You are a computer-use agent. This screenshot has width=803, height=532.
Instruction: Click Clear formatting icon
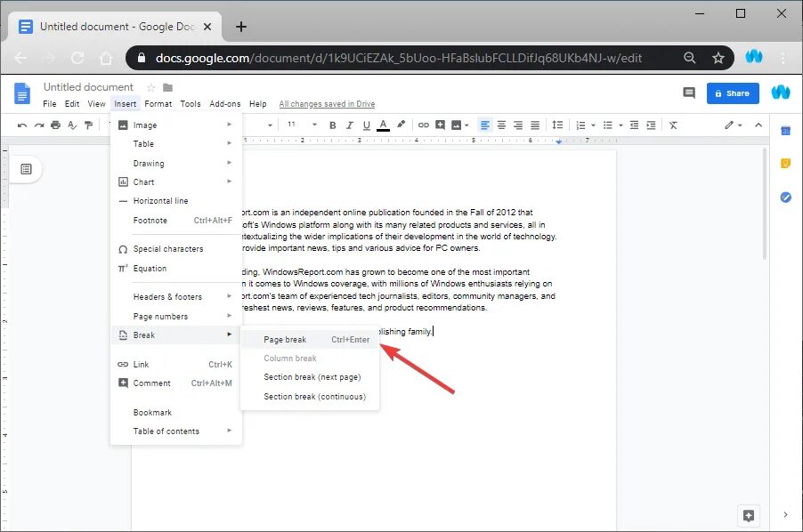click(673, 125)
